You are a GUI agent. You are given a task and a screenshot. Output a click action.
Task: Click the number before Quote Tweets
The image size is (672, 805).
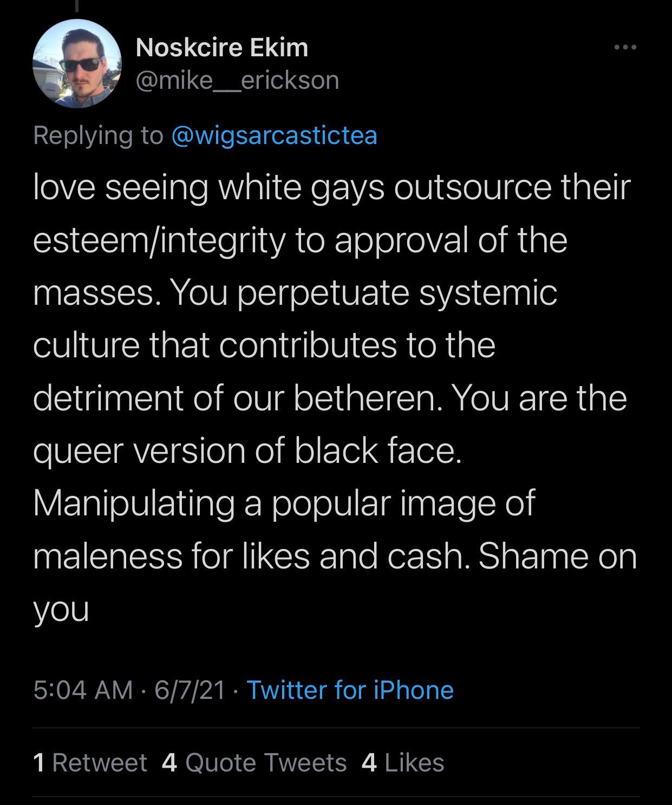tap(169, 763)
